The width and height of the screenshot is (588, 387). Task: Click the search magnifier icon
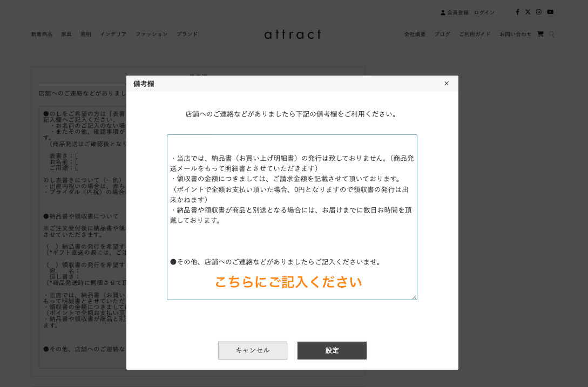click(x=551, y=34)
